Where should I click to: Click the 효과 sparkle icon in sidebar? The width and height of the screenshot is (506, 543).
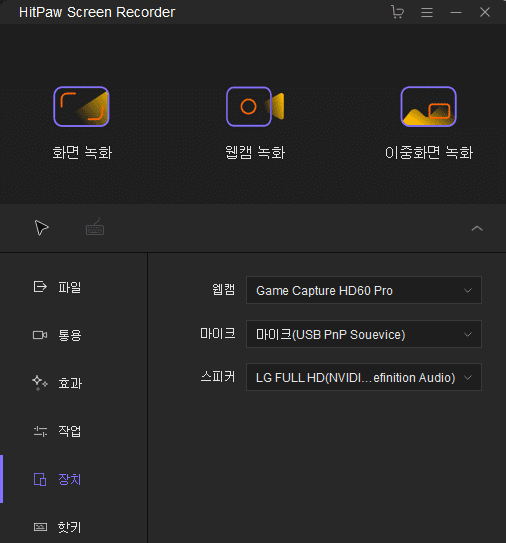tap(40, 383)
